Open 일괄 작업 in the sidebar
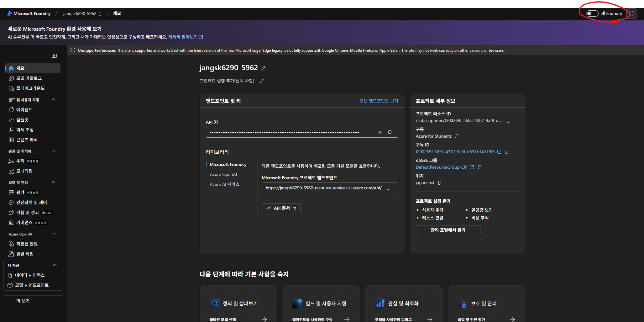Image resolution: width=644 pixels, height=322 pixels. [x=33, y=254]
